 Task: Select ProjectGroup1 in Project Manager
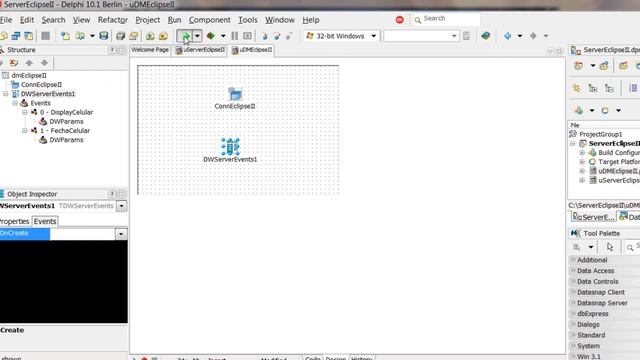coord(600,134)
